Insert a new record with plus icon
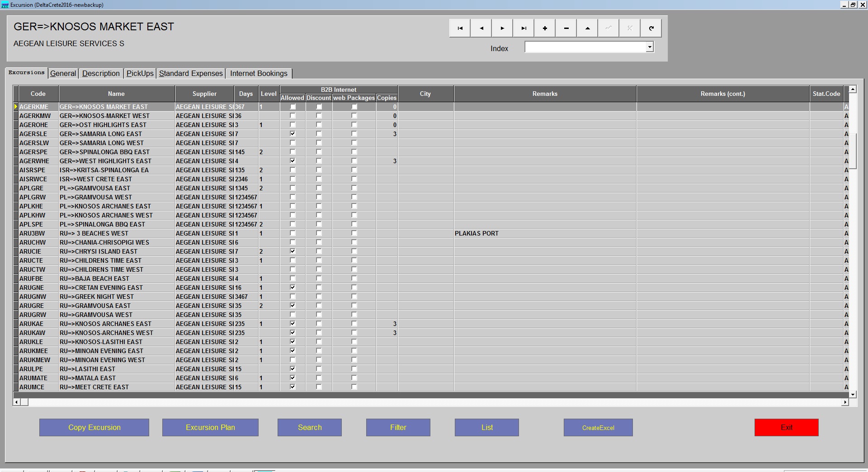The height and width of the screenshot is (472, 868). [x=545, y=28]
